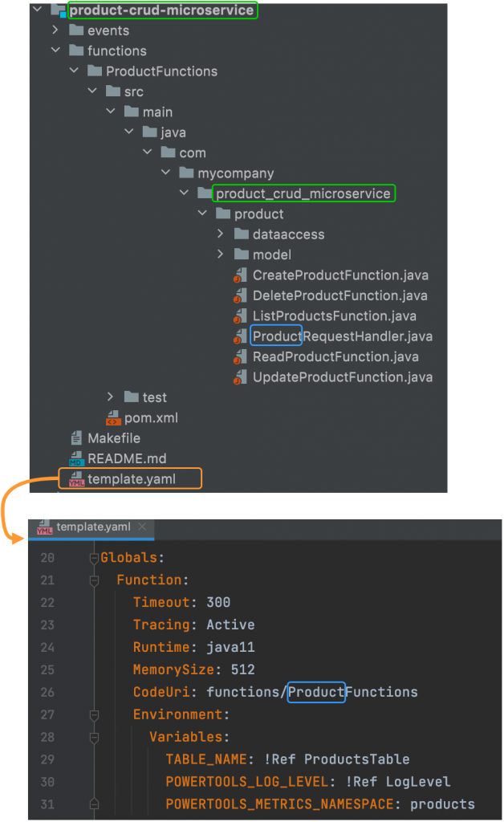The image size is (504, 822).
Task: Close the template.yaml tab
Action: (x=142, y=527)
